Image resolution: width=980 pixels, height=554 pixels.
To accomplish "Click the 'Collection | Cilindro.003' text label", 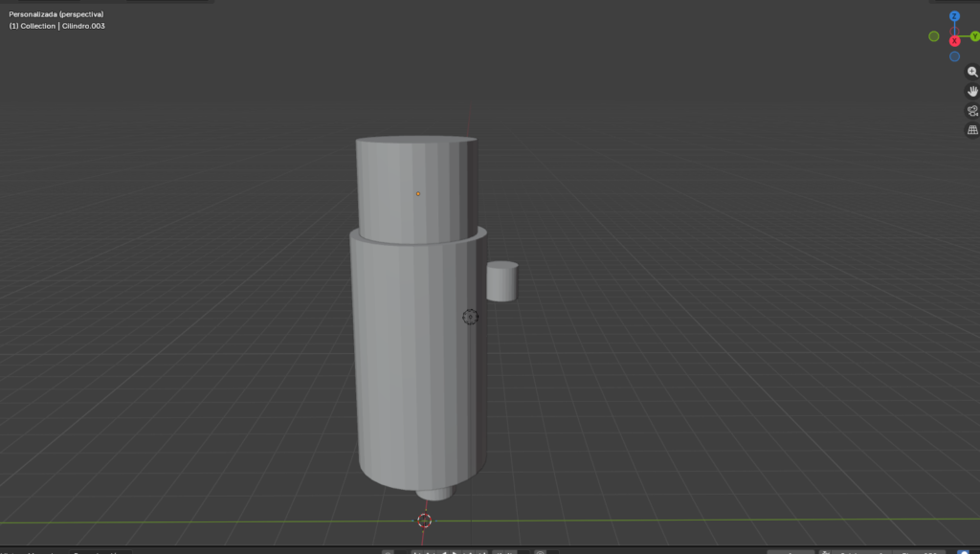I will tap(57, 26).
